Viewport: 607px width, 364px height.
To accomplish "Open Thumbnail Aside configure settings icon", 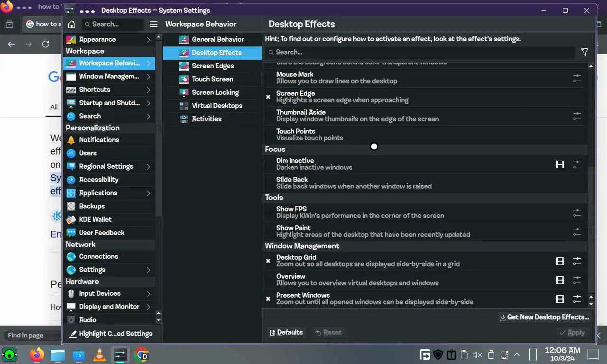I will tap(577, 116).
